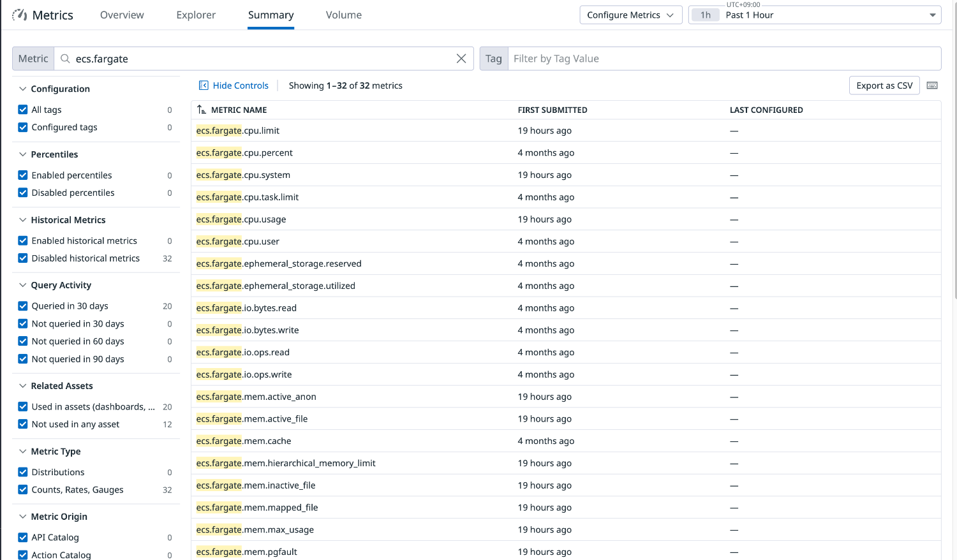
Task: Click the 1h time preset badge
Action: (x=706, y=14)
